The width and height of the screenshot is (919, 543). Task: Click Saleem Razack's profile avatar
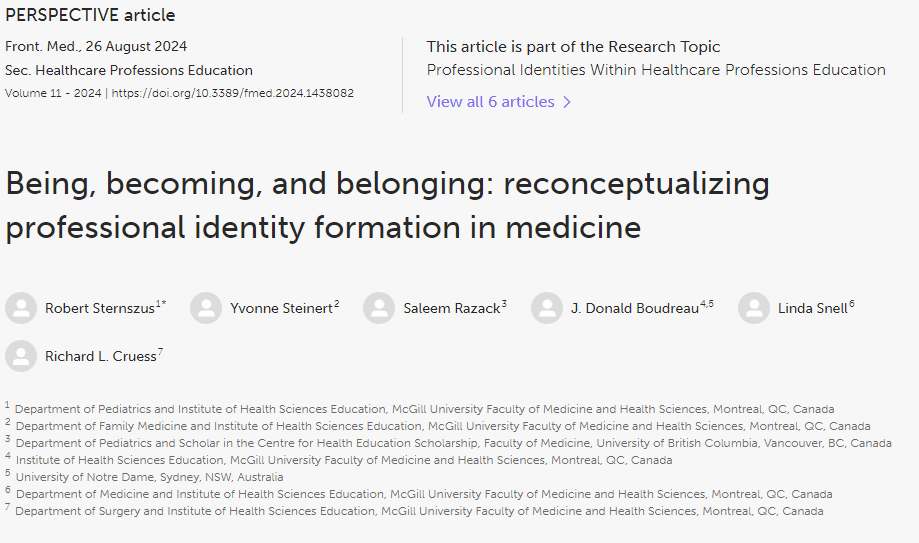(x=379, y=308)
